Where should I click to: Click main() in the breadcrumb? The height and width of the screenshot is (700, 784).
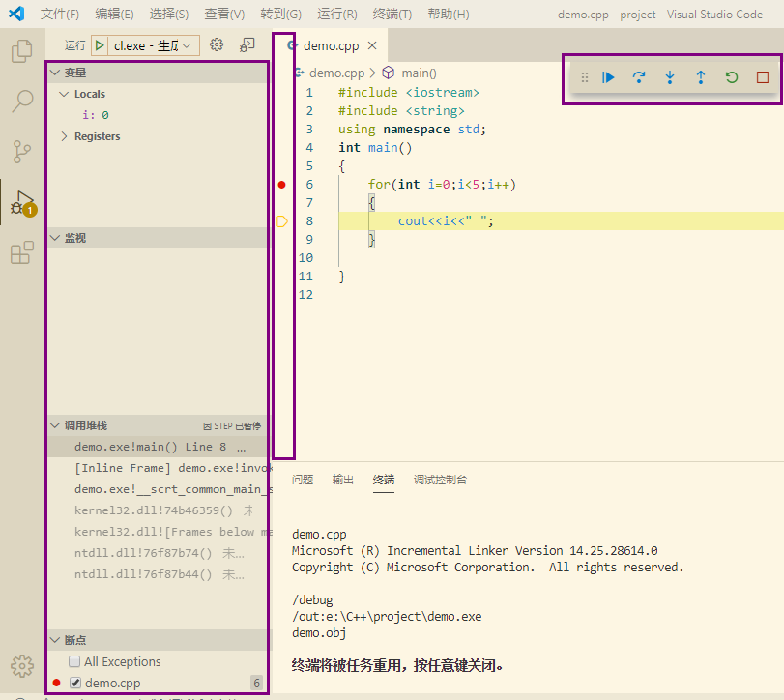pos(419,73)
